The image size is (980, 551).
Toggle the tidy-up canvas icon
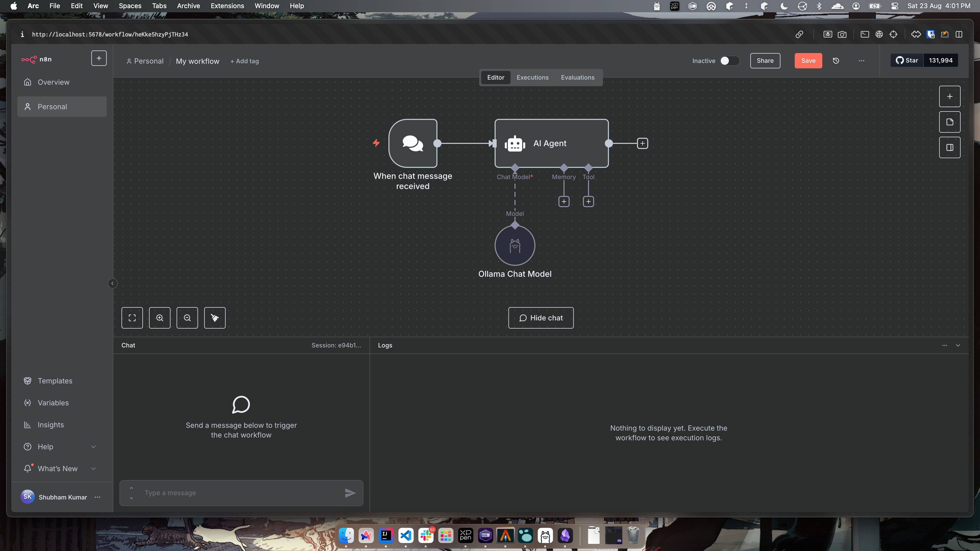(215, 318)
